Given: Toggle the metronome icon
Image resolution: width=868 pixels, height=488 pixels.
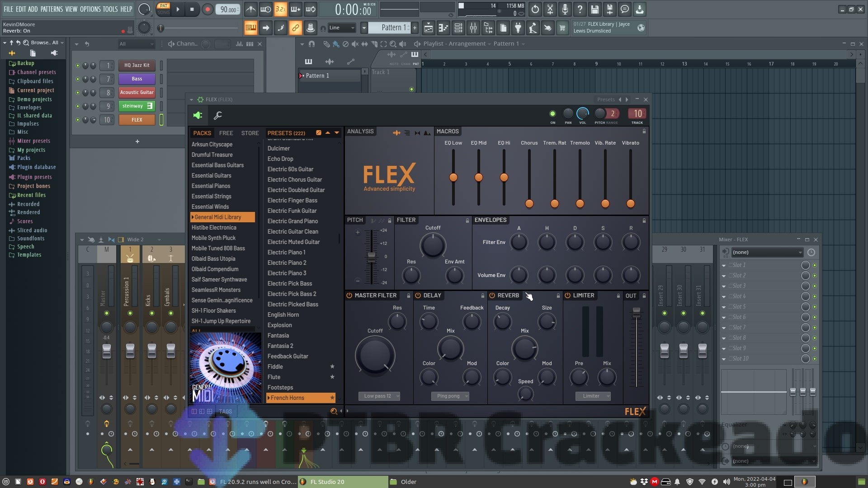Looking at the screenshot, I should [x=251, y=9].
